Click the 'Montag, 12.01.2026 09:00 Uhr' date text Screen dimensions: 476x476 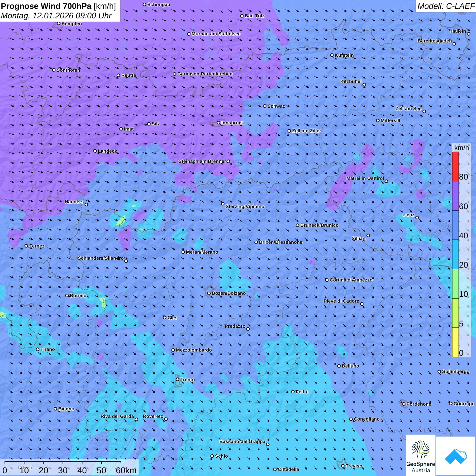56,16
